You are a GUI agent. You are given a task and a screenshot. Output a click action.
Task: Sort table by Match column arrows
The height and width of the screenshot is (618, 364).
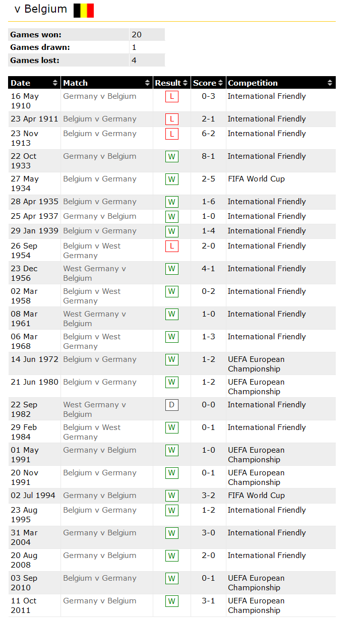(147, 83)
